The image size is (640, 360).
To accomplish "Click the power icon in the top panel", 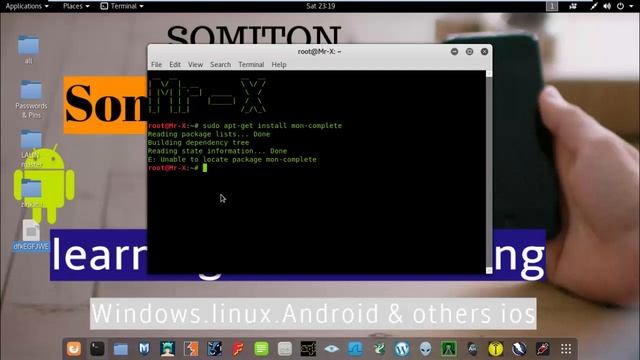I will tap(620, 6).
